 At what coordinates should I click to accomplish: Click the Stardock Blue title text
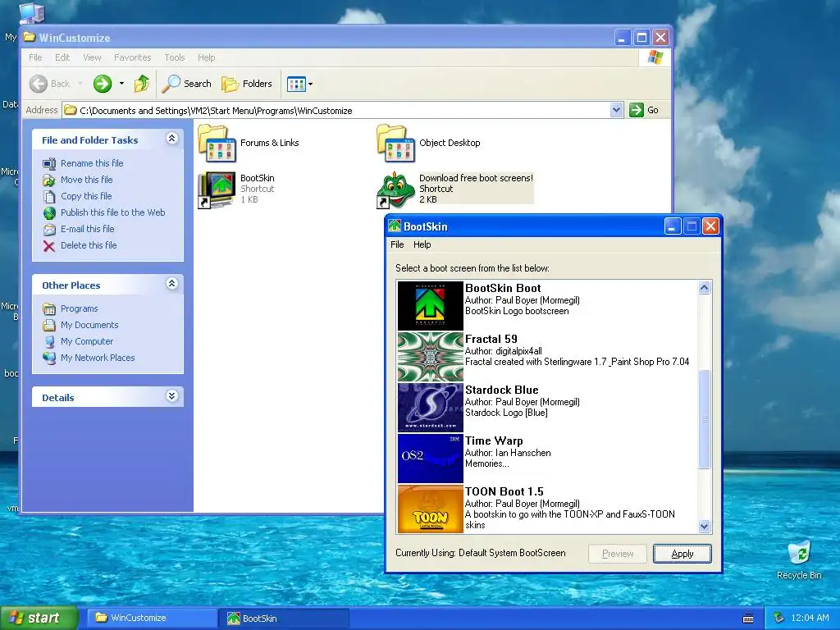pos(501,390)
